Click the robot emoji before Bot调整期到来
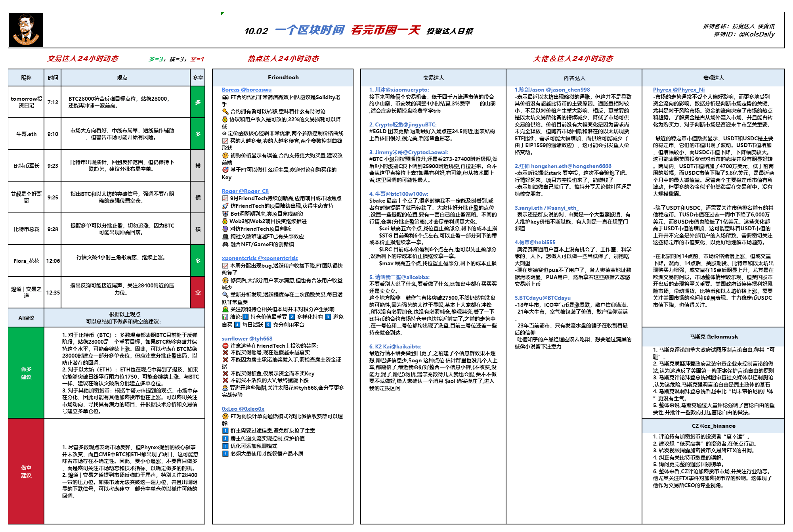Viewport: 793px width, 532px height. [225, 213]
